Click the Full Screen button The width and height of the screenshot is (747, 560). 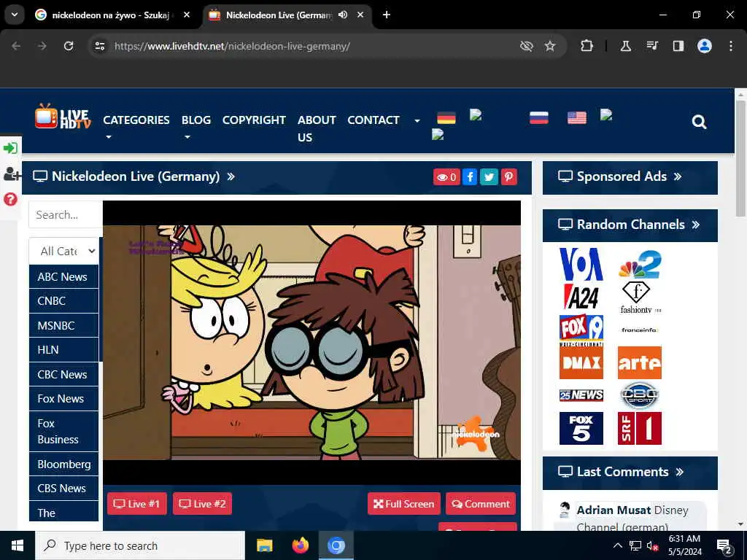pos(404,504)
